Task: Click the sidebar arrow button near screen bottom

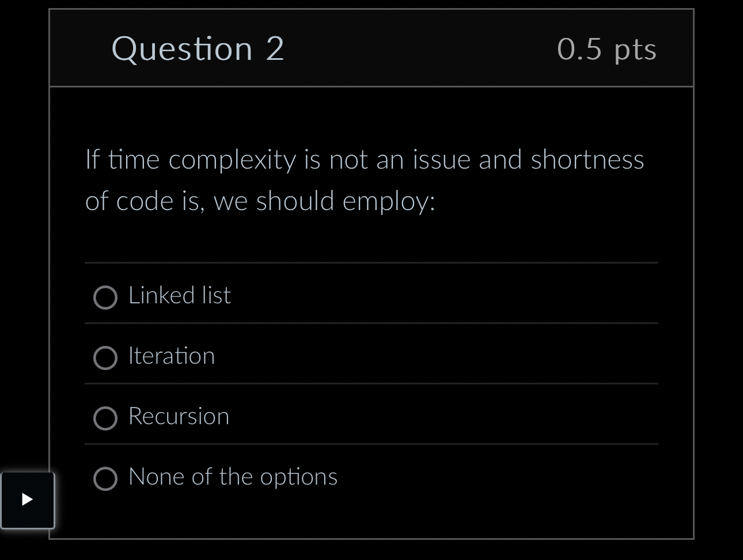Action: pyautogui.click(x=28, y=500)
